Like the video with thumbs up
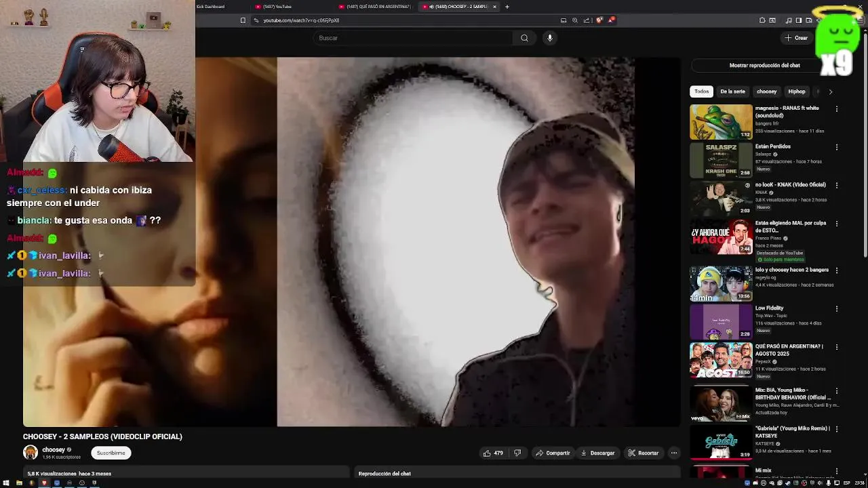Image resolution: width=868 pixels, height=488 pixels. coord(492,453)
